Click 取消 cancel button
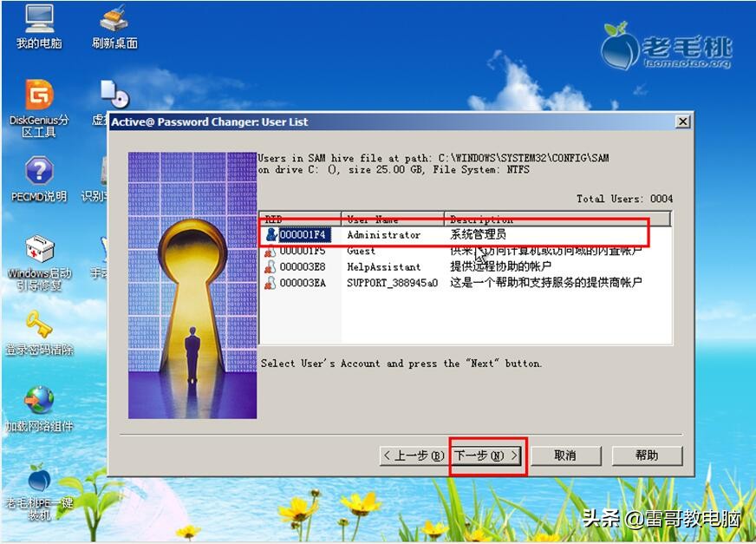 (x=565, y=456)
